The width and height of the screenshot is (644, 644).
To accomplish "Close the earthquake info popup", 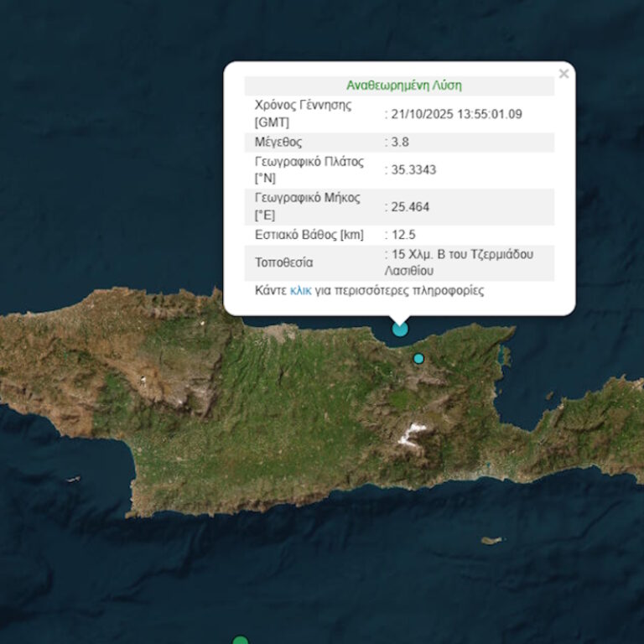I will point(563,75).
